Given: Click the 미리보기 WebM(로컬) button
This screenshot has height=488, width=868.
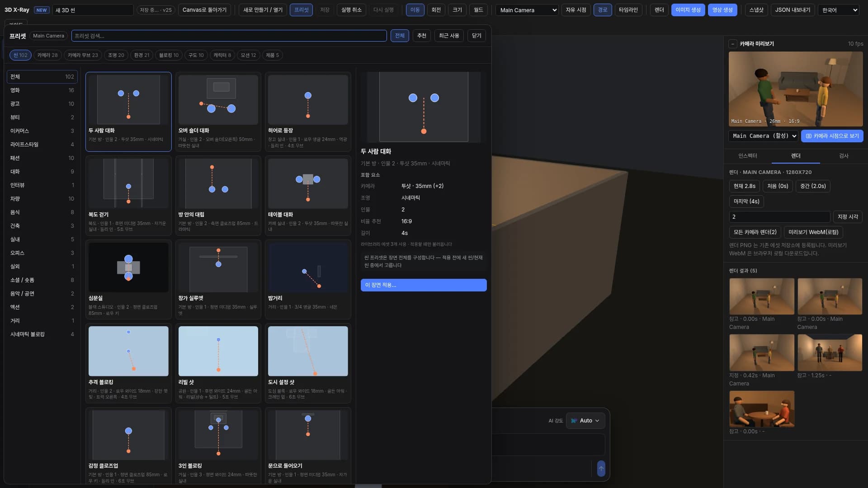Looking at the screenshot, I should (813, 232).
